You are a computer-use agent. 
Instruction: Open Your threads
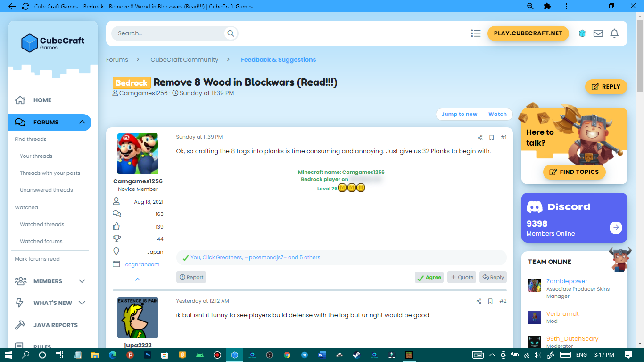click(x=36, y=156)
